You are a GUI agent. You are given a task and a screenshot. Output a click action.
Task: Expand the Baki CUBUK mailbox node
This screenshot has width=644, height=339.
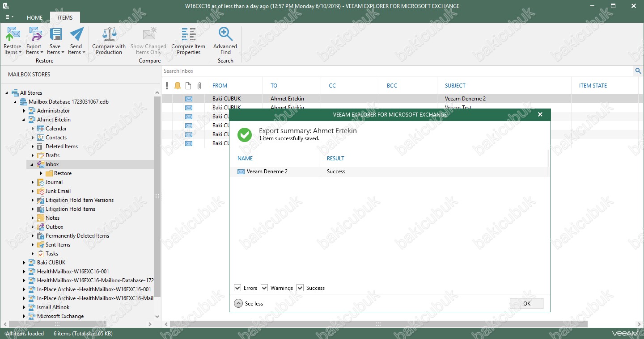[24, 263]
